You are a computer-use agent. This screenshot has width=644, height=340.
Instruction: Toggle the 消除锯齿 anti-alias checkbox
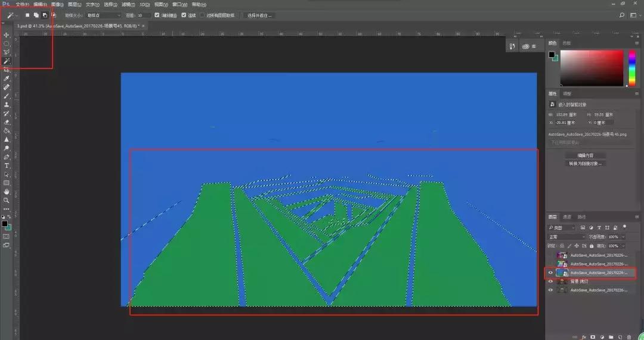tap(157, 15)
